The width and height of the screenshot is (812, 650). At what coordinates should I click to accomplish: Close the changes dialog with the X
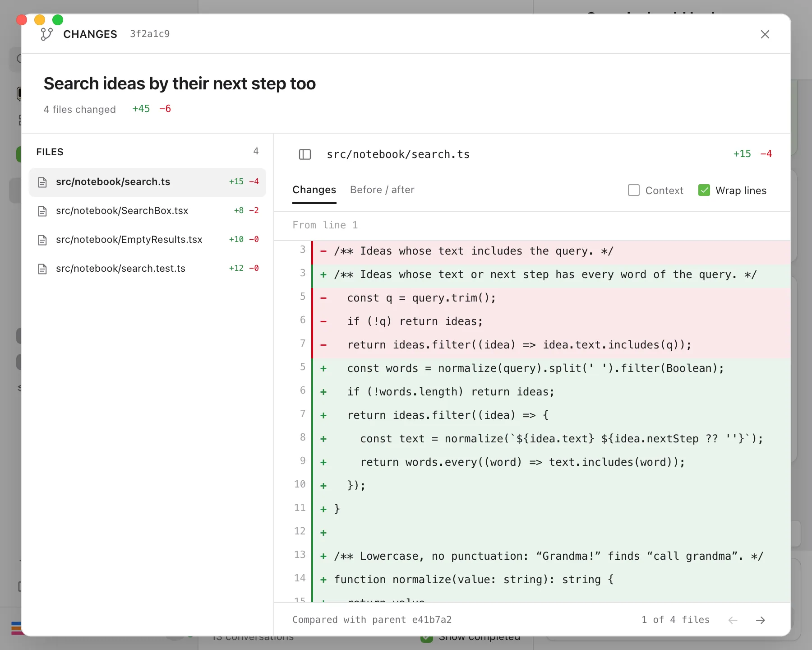coord(765,34)
